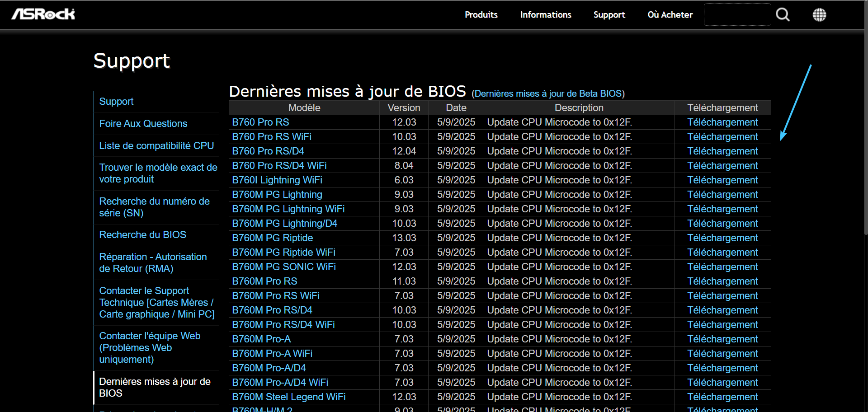Open the Support menu in header
Viewport: 868px width, 412px height.
pyautogui.click(x=609, y=15)
